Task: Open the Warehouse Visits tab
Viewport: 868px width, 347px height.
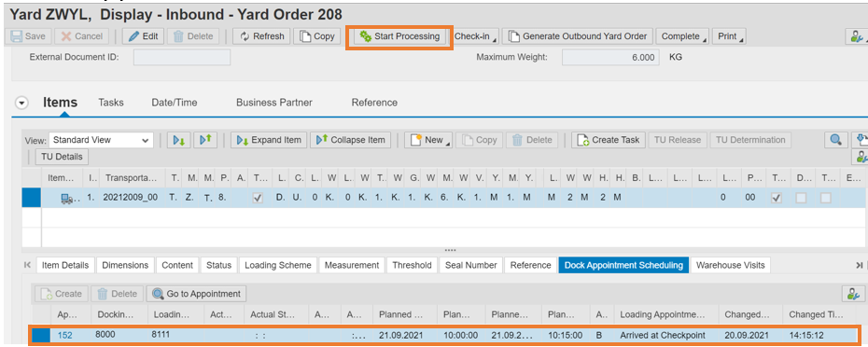Action: tap(730, 265)
